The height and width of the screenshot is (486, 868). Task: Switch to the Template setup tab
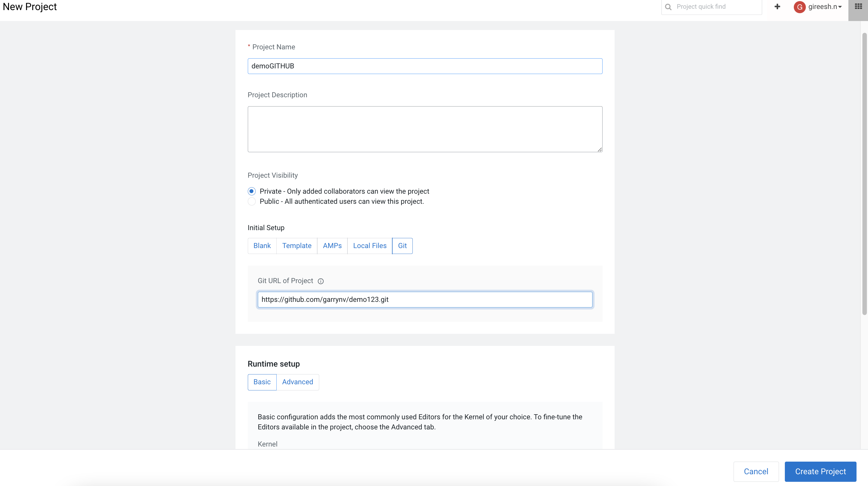(x=297, y=246)
